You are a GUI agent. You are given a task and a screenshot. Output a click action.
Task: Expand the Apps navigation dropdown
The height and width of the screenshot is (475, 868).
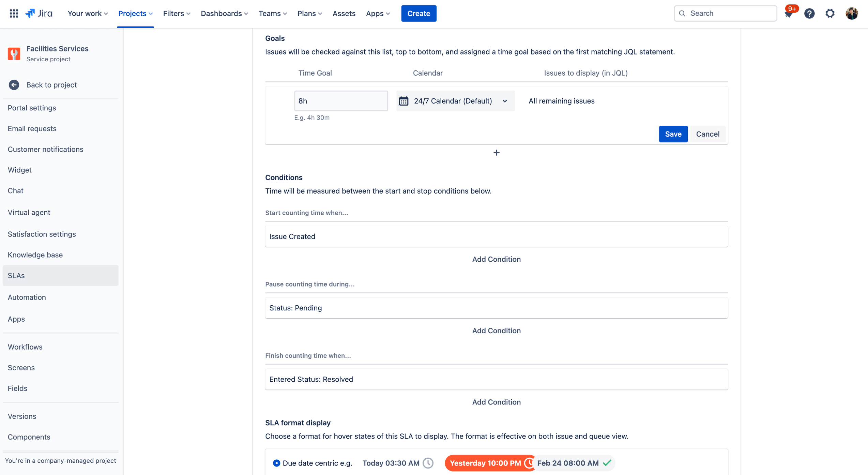[378, 13]
